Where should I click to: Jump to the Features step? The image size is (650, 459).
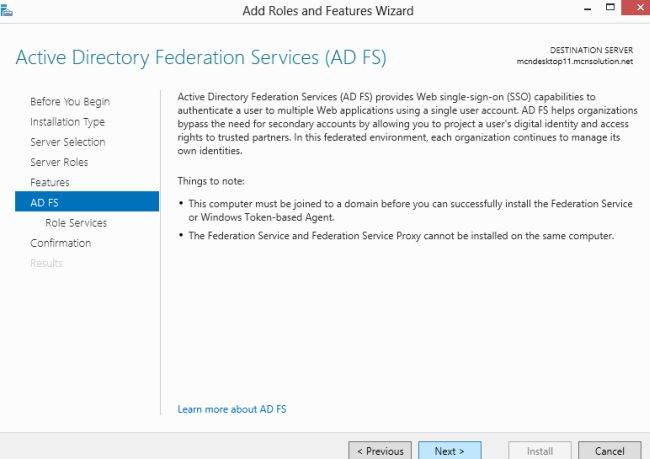[50, 182]
